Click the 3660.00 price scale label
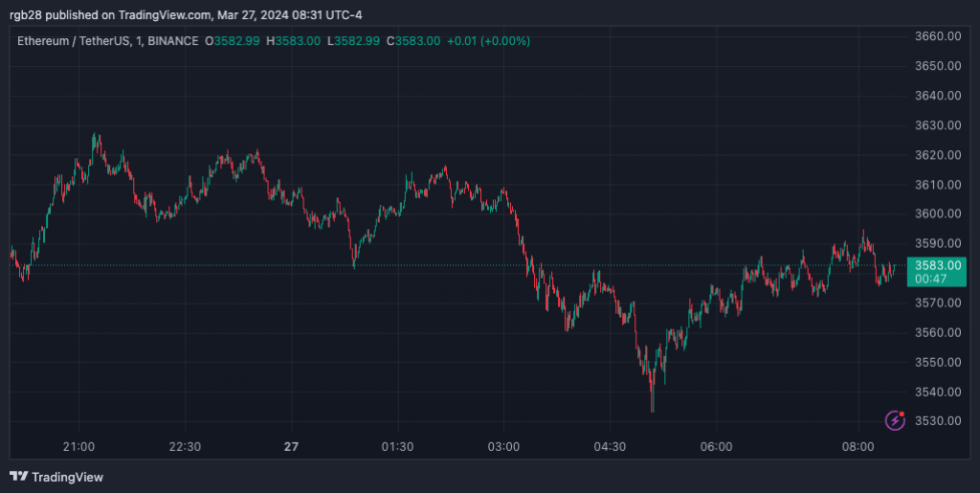980x493 pixels. [x=937, y=37]
